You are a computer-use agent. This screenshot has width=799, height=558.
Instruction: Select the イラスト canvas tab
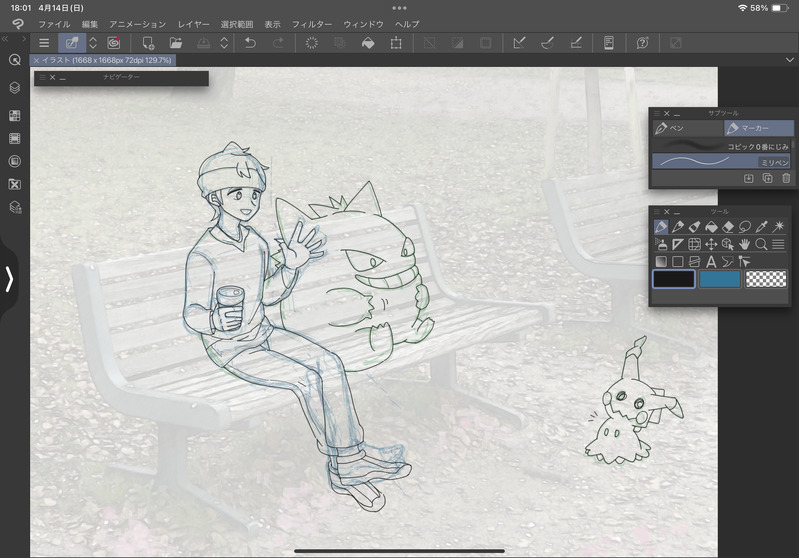[x=102, y=60]
